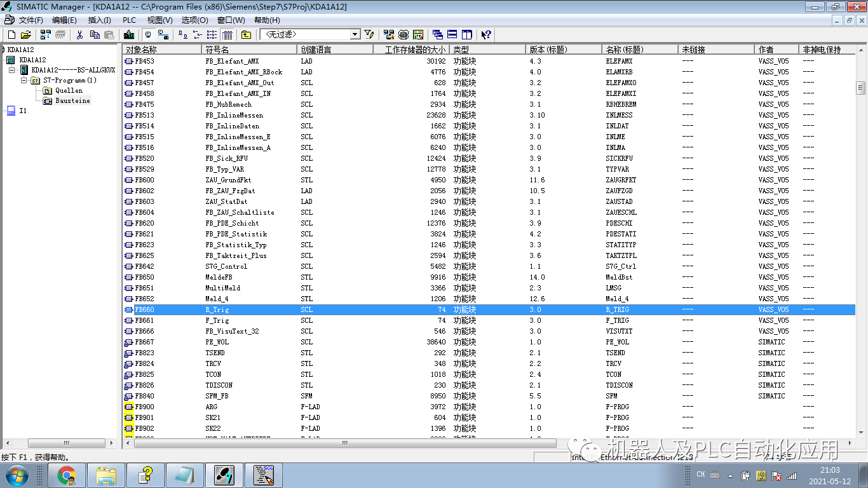Open the 选项(O) menu

194,20
